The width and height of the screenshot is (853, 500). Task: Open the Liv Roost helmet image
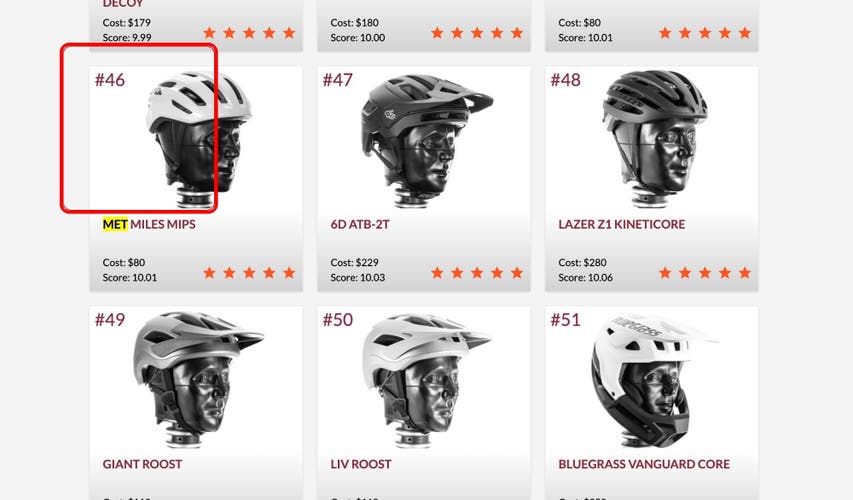pos(424,379)
